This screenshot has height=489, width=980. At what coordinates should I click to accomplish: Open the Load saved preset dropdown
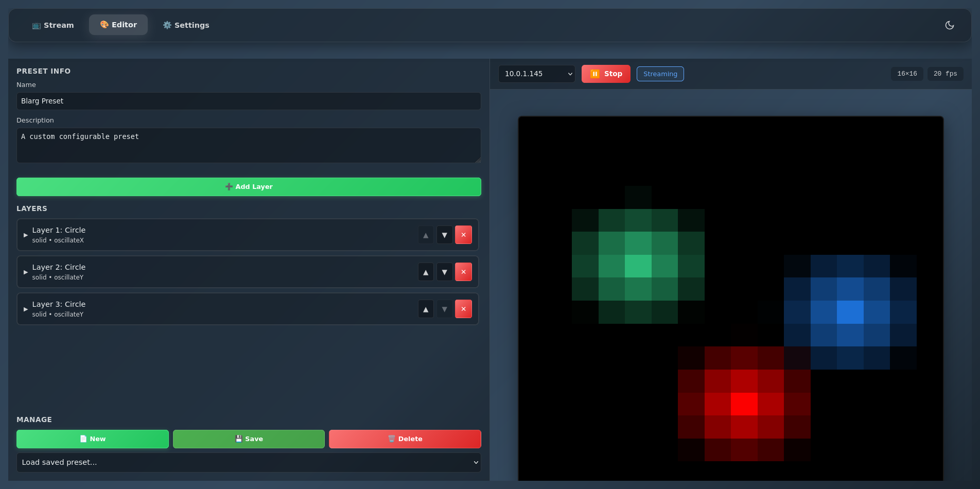(249, 462)
